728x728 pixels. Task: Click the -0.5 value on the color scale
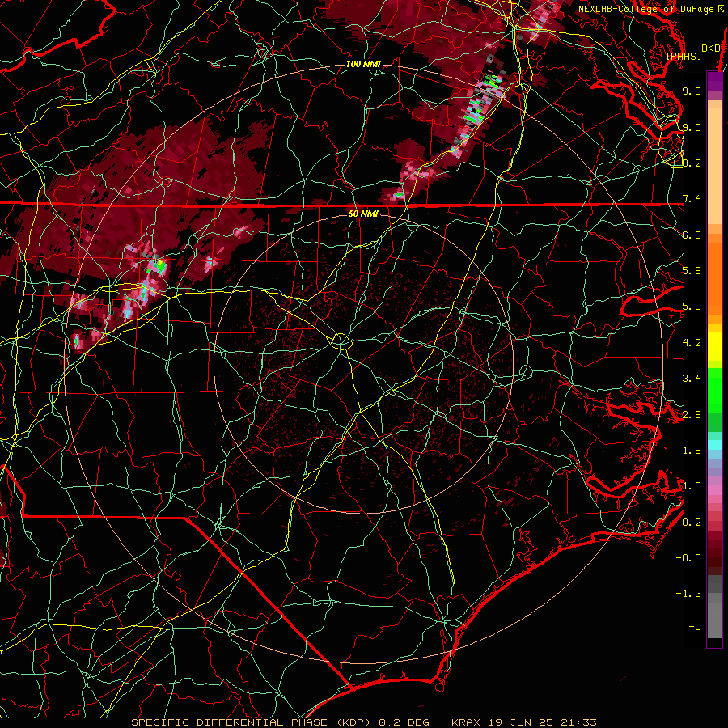688,558
